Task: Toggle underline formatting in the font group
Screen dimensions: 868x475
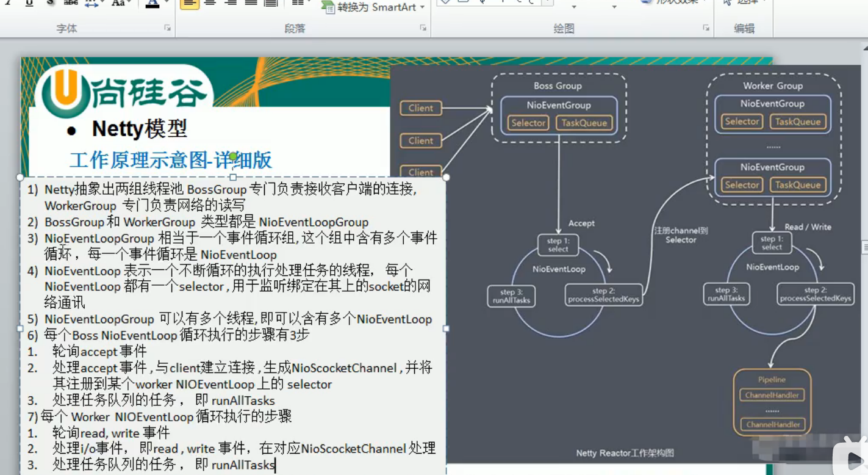Action: pyautogui.click(x=29, y=3)
